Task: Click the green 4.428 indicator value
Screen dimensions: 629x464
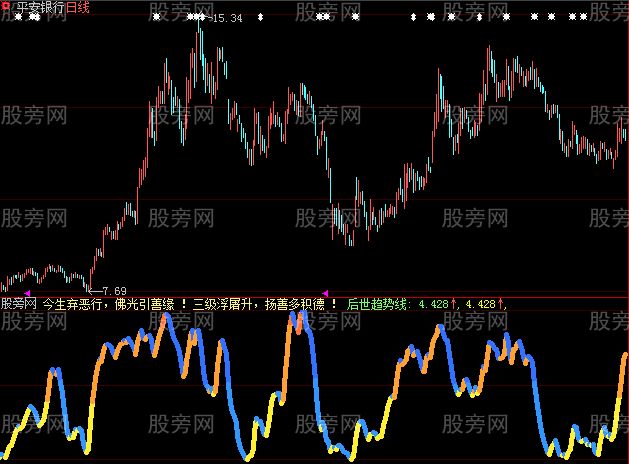Action: point(433,304)
